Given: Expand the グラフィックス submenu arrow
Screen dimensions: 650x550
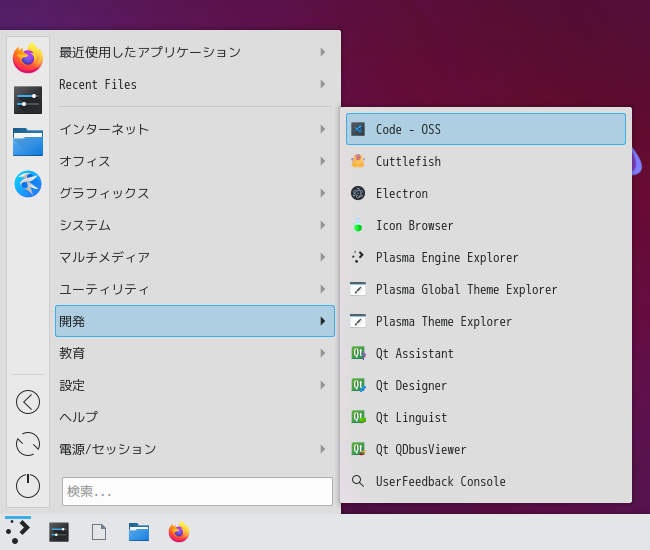Looking at the screenshot, I should (323, 193).
